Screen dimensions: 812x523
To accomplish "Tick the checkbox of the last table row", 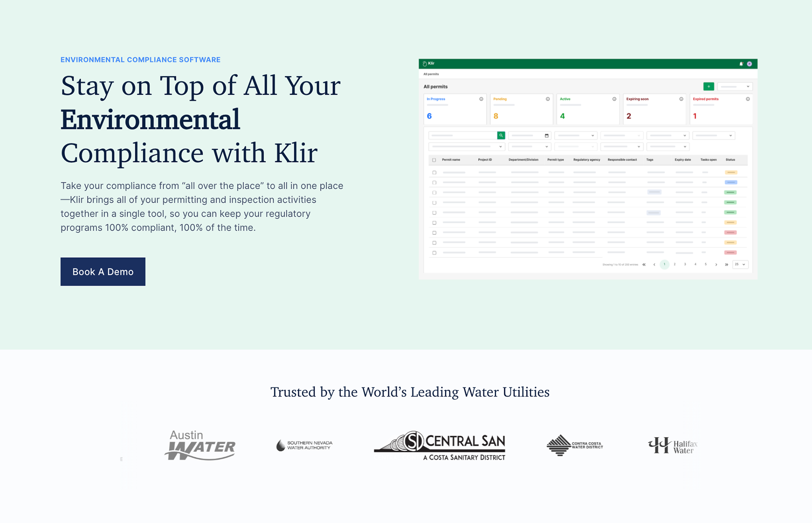I will coord(434,253).
